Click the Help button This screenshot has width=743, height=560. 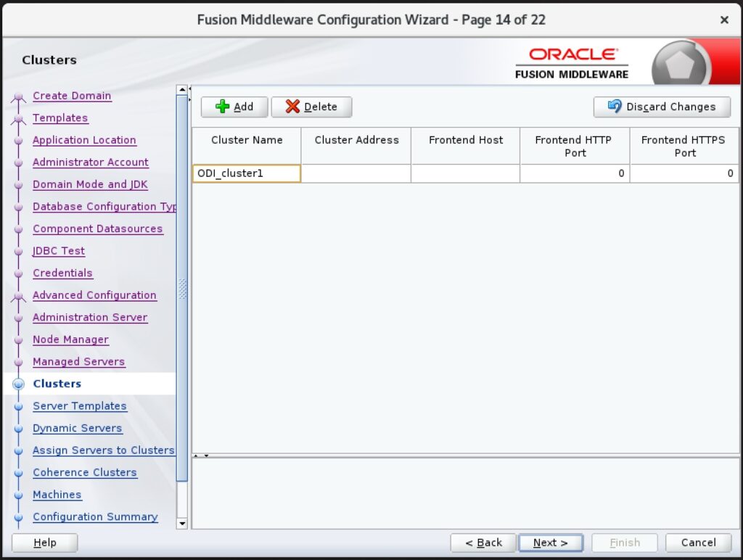pyautogui.click(x=44, y=543)
